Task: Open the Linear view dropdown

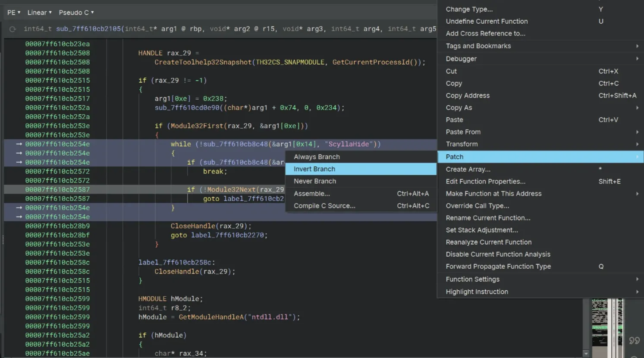Action: click(x=40, y=13)
